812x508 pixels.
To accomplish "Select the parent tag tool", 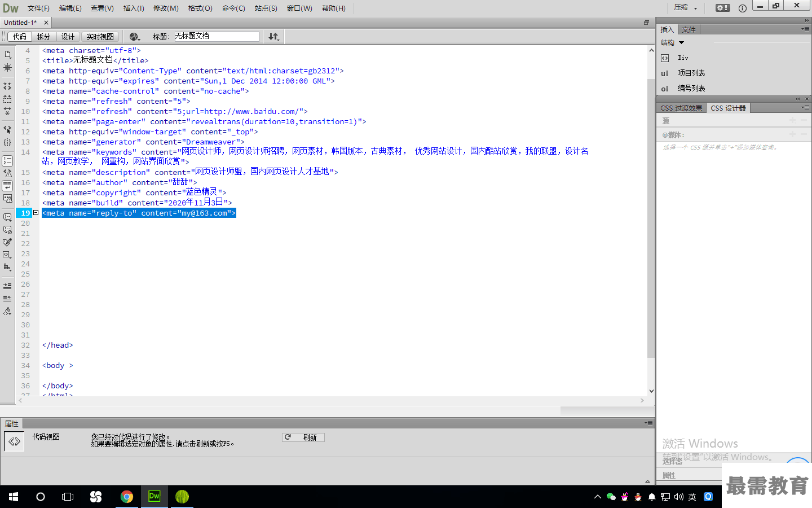I will coord(7,129).
